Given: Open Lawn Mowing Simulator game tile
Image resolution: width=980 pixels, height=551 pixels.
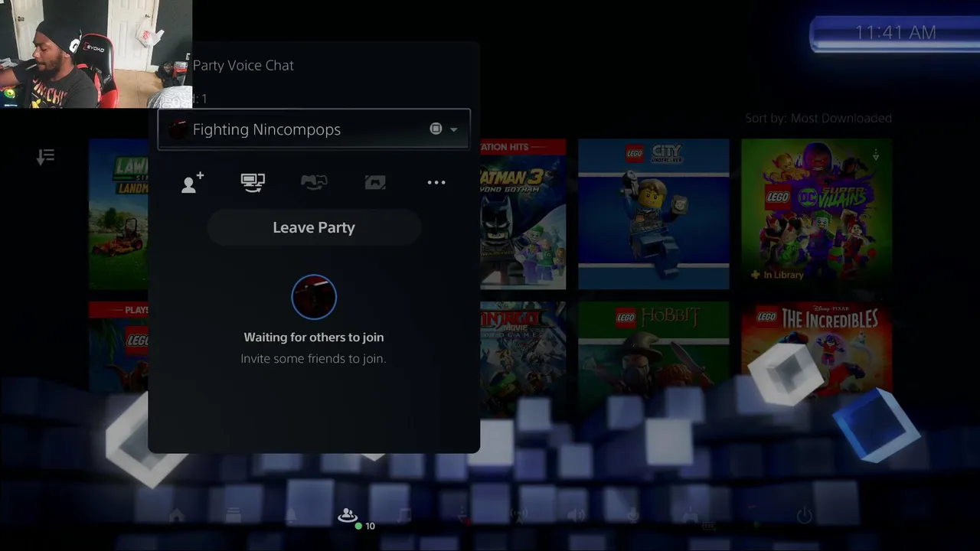Looking at the screenshot, I should 119,214.
